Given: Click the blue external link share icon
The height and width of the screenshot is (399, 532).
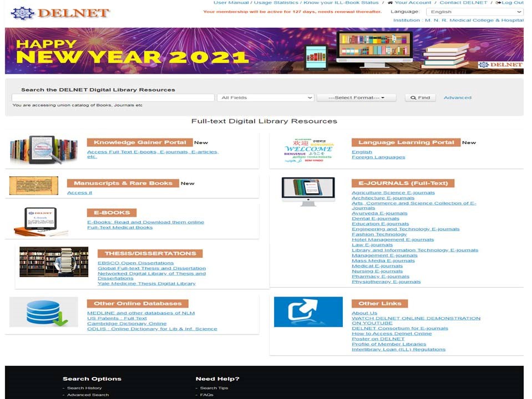Looking at the screenshot, I should point(308,312).
